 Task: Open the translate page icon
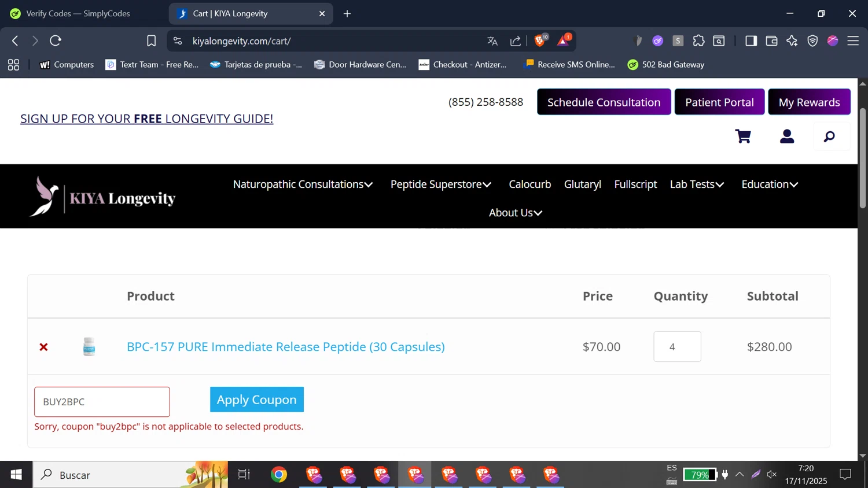(492, 40)
